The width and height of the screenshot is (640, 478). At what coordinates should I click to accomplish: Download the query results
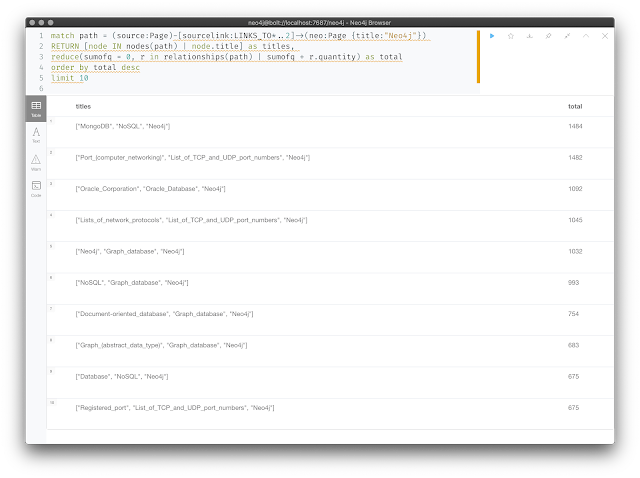pyautogui.click(x=529, y=36)
